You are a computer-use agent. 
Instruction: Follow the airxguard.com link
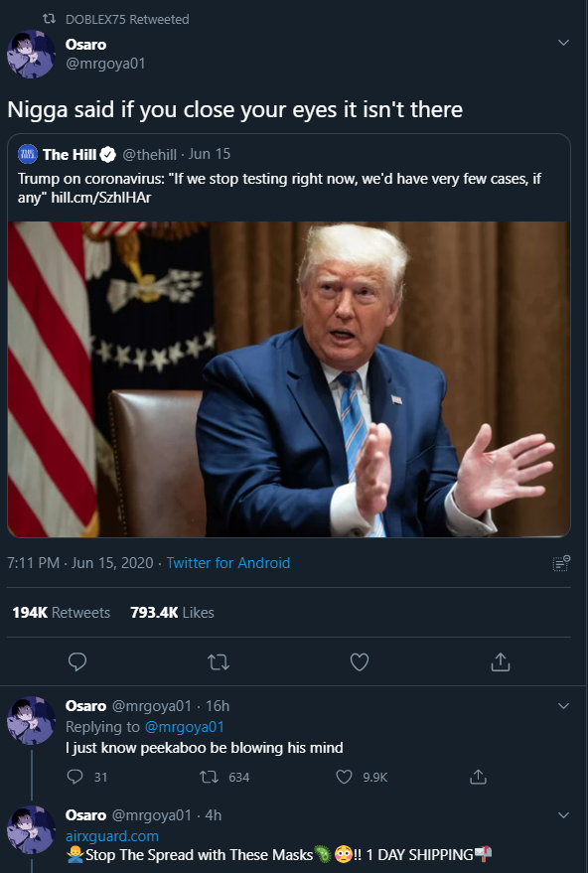[x=112, y=835]
